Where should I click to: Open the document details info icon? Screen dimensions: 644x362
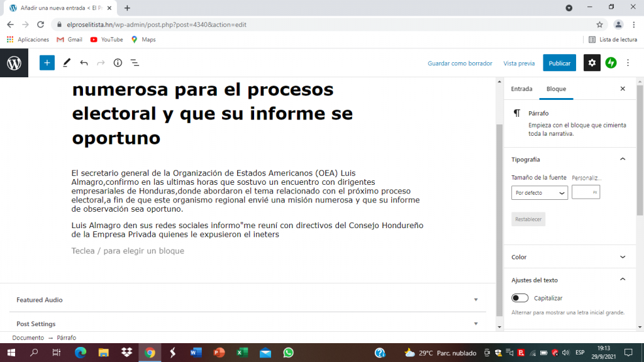click(x=118, y=63)
